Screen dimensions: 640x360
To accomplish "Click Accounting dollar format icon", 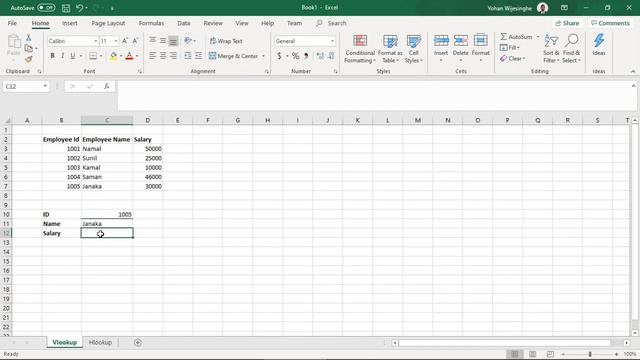I will (x=279, y=56).
